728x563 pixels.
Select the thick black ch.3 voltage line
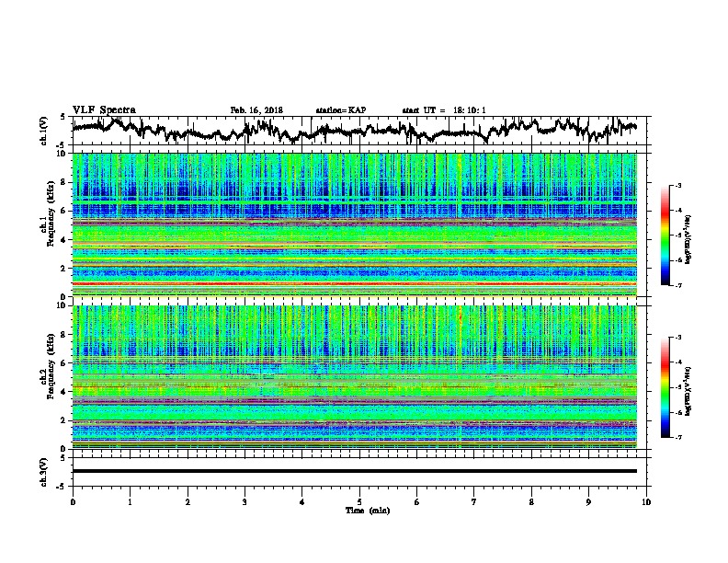[354, 471]
